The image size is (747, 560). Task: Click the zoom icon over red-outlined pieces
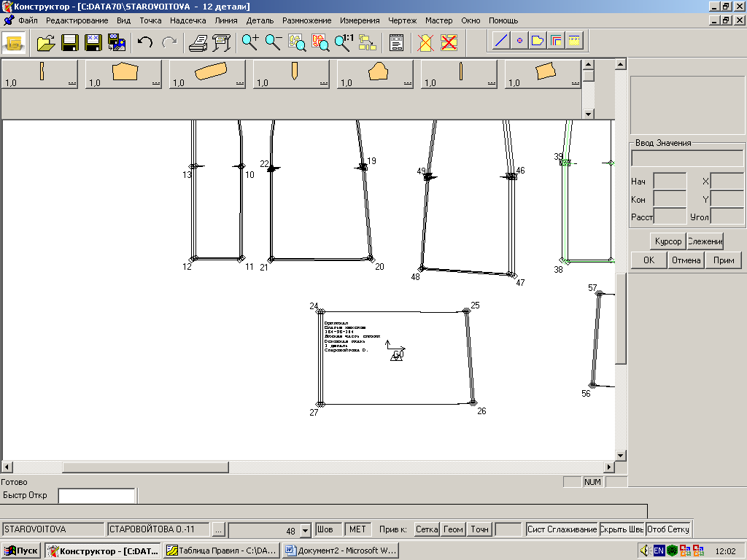click(320, 42)
